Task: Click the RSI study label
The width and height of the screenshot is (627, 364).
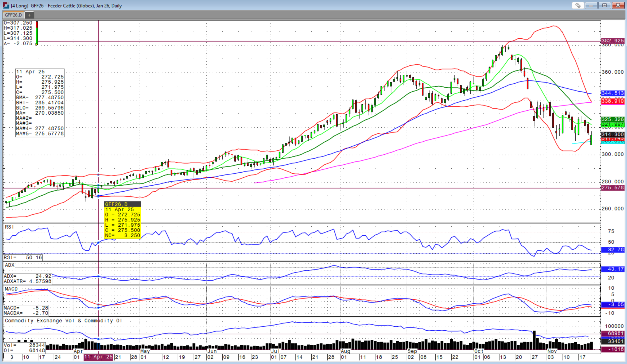Action: [x=9, y=227]
